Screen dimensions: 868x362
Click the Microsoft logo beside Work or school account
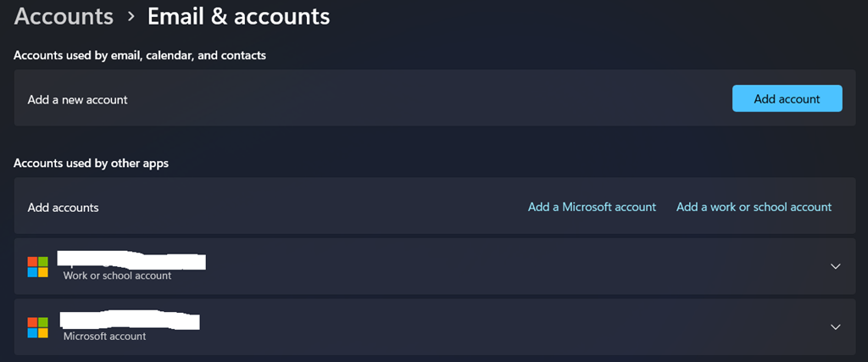37,266
